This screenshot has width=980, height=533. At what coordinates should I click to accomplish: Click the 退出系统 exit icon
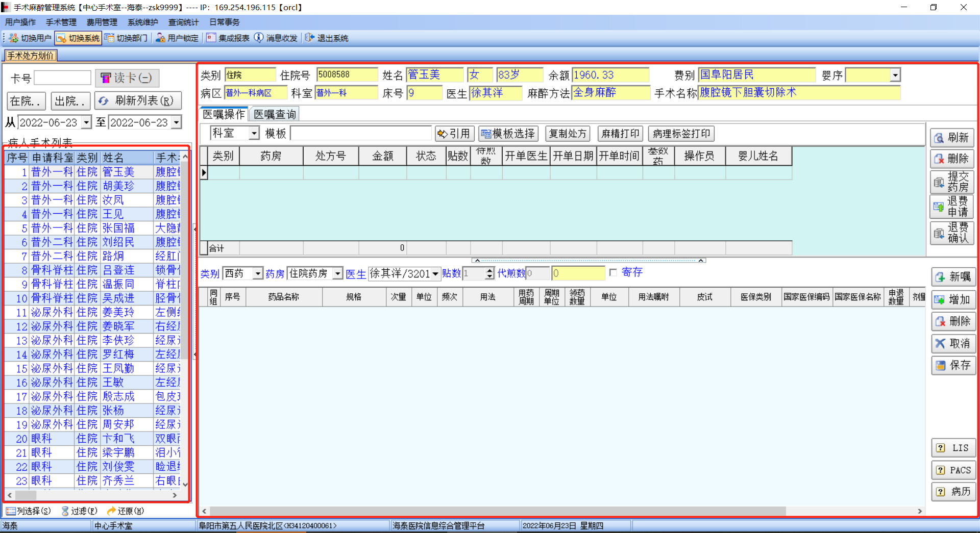[x=310, y=38]
